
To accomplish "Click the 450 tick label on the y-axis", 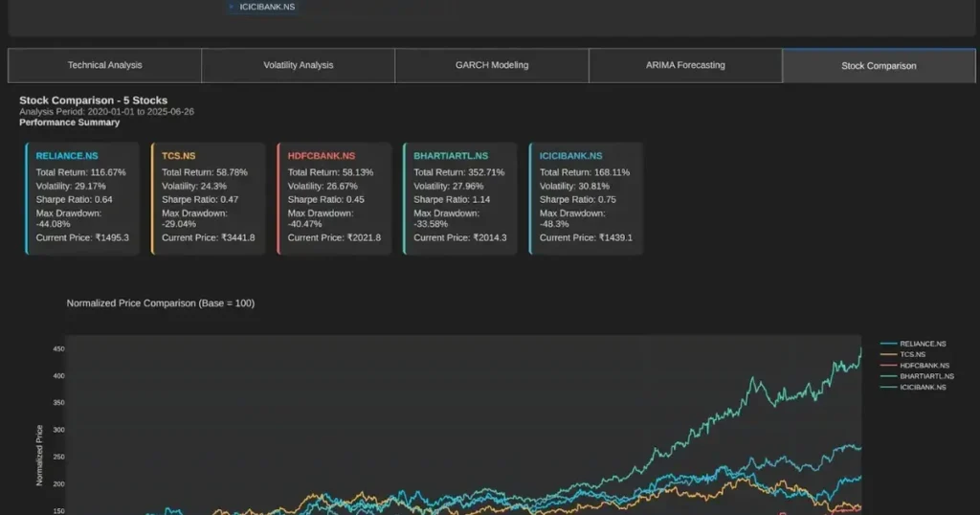I will point(58,349).
